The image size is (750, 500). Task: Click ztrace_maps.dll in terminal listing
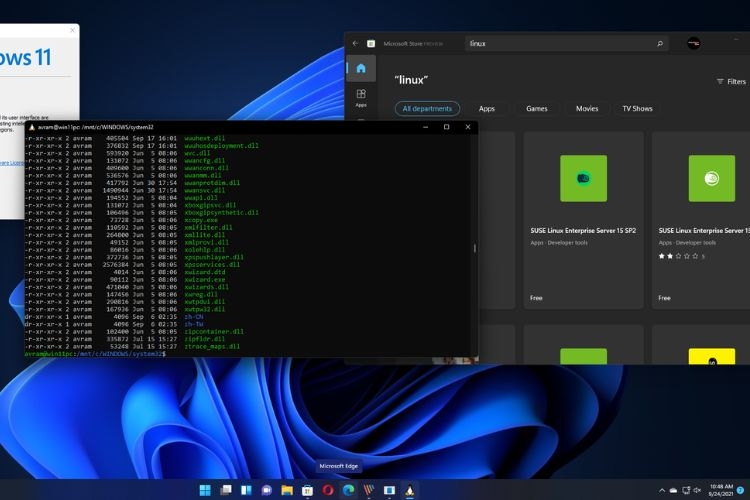[212, 346]
